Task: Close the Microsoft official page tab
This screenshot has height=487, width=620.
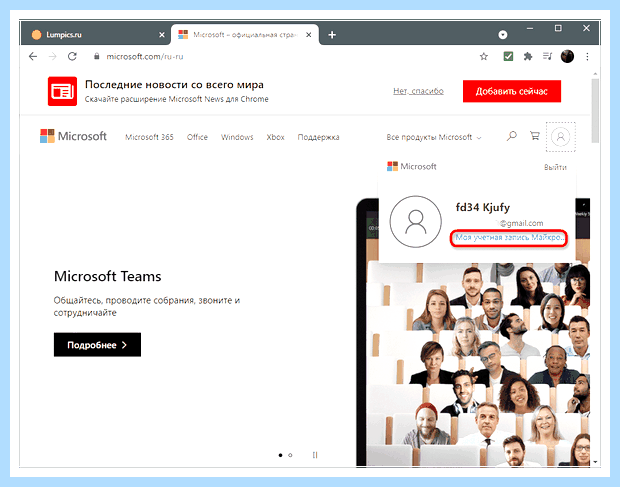Action: pos(309,35)
